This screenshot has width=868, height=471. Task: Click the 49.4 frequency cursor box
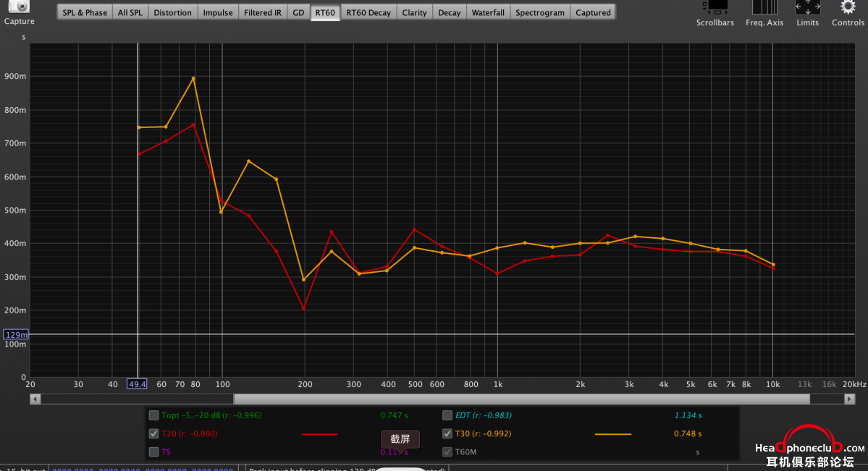point(137,384)
